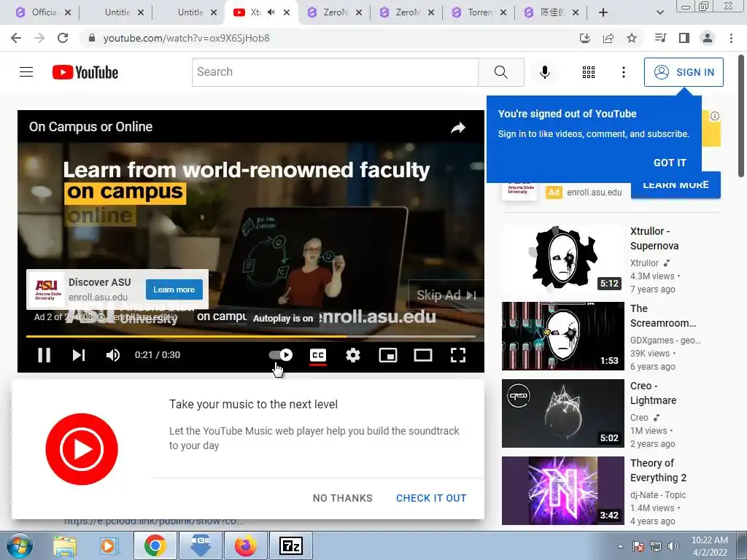
Task: Click browser forward arrow
Action: pos(39,38)
